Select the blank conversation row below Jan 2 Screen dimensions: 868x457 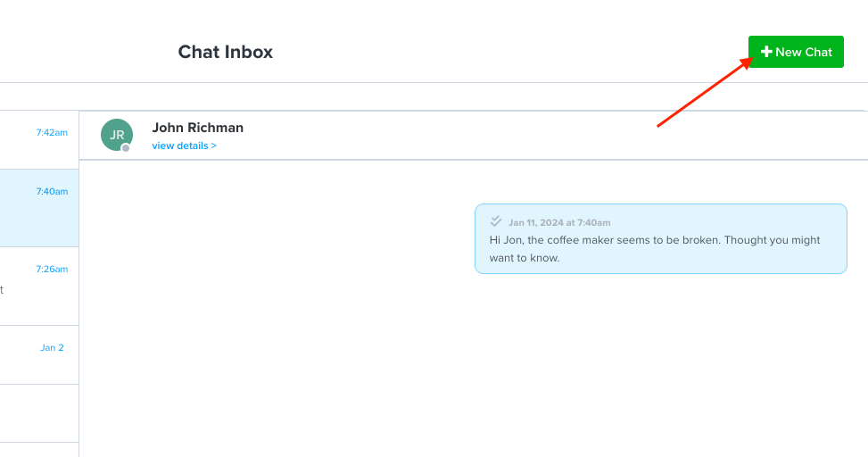tap(39, 413)
